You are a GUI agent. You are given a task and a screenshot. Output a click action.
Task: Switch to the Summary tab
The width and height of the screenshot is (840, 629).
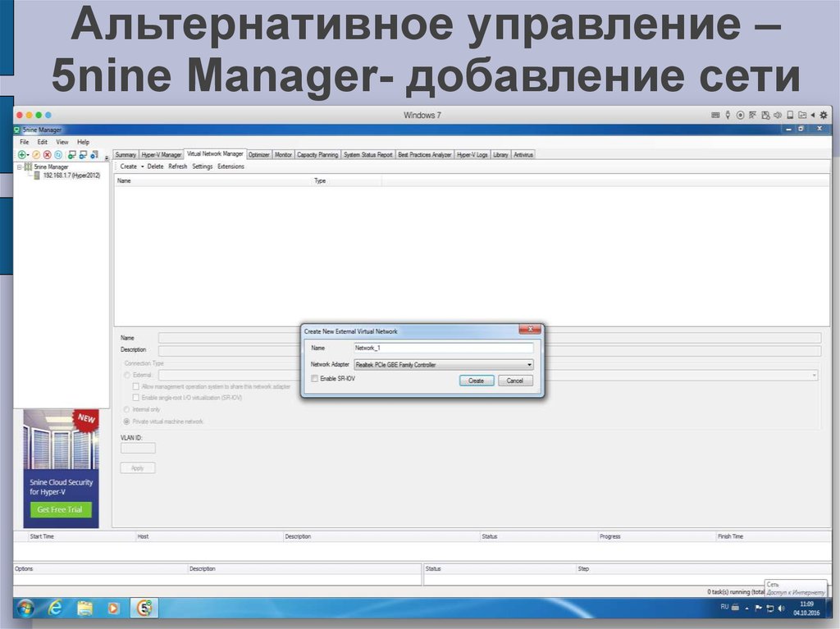click(126, 155)
